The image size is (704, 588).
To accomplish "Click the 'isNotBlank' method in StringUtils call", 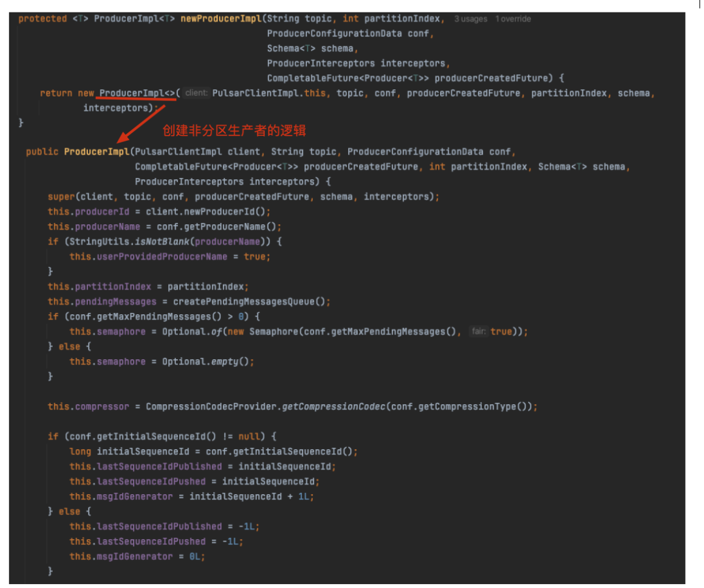I will click(x=162, y=241).
